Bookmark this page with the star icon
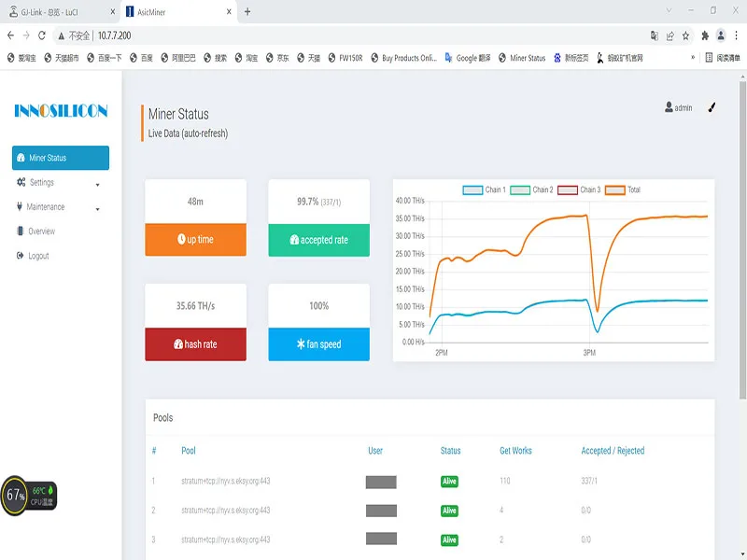This screenshot has height=560, width=747. coord(685,35)
